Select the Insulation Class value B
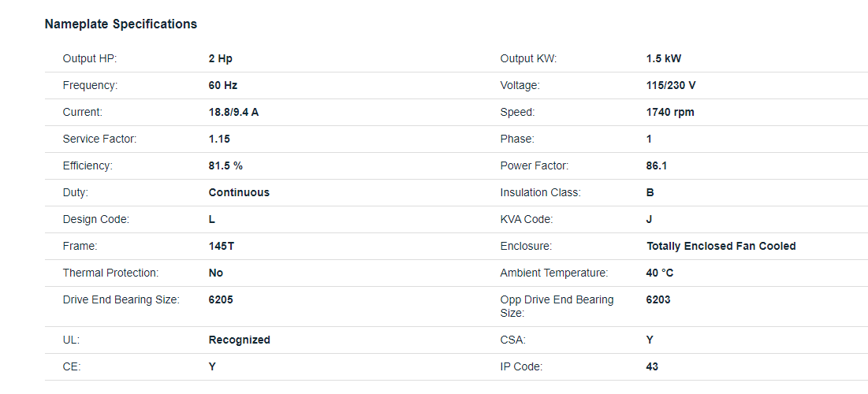 650,192
